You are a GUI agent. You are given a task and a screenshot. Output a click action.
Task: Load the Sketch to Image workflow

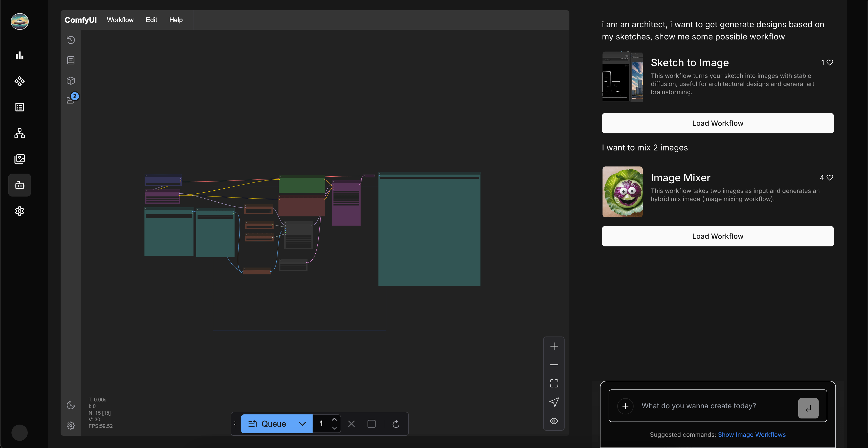pyautogui.click(x=718, y=123)
